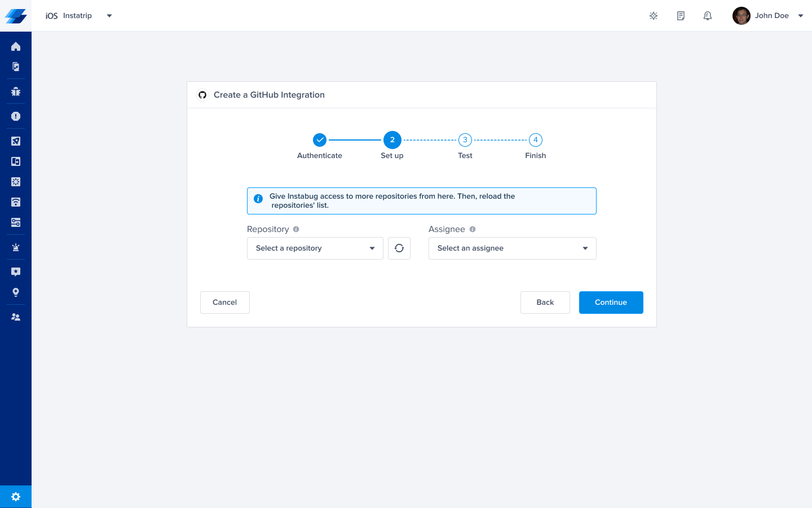This screenshot has width=812, height=508.
Task: Open the Select a repository dropdown
Action: (x=315, y=248)
